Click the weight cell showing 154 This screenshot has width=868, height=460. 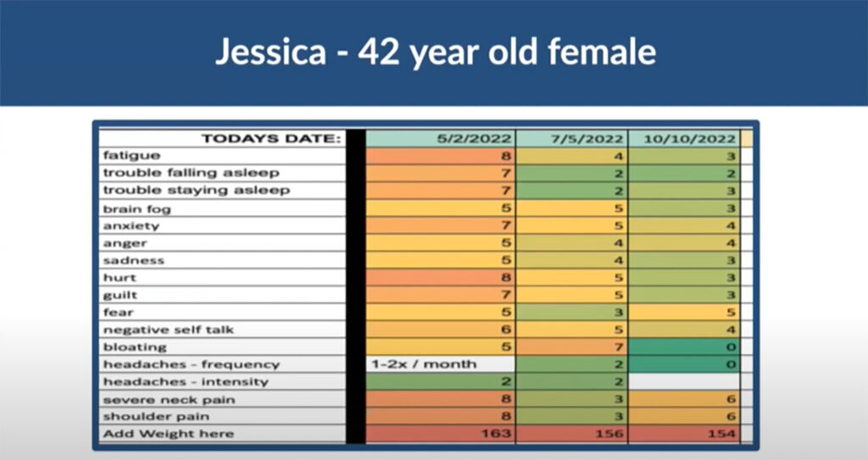coord(684,434)
